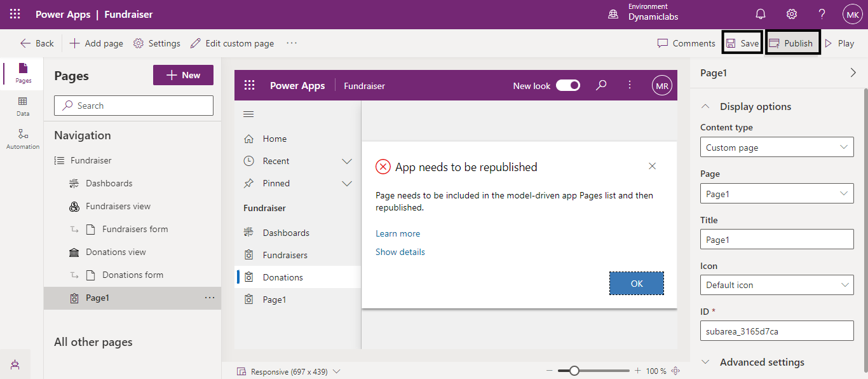Expand the Icon dropdown showing Default icon
This screenshot has height=379, width=868.
click(x=776, y=285)
